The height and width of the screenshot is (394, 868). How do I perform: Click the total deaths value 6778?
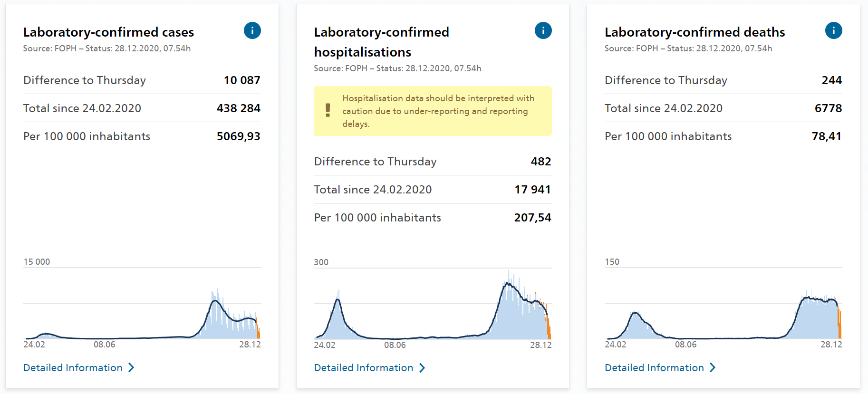[828, 108]
